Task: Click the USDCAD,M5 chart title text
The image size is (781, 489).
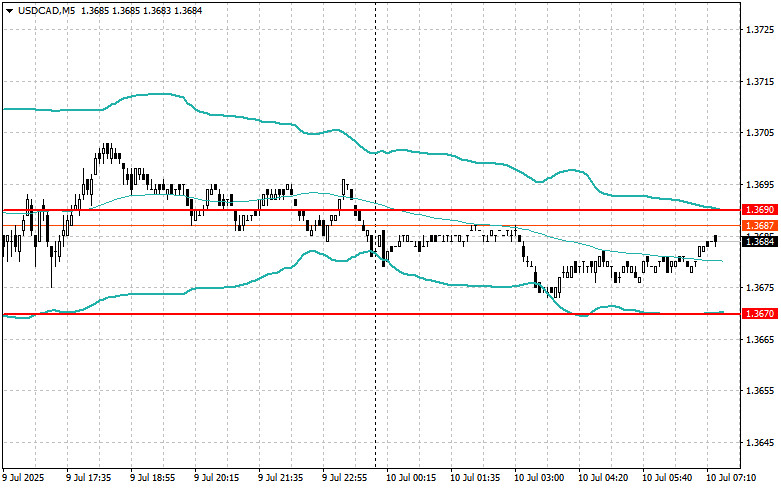Action: 46,10
